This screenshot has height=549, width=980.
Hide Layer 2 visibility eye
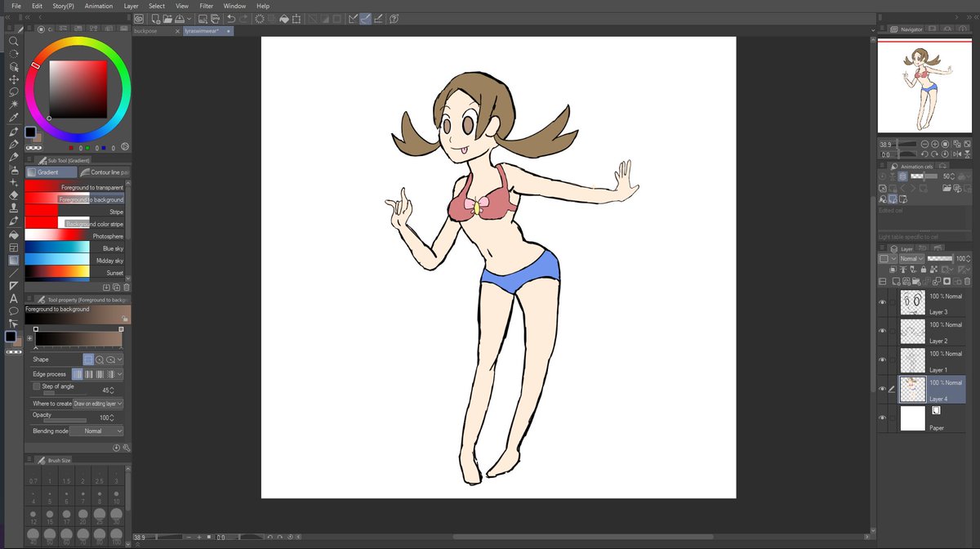(882, 331)
